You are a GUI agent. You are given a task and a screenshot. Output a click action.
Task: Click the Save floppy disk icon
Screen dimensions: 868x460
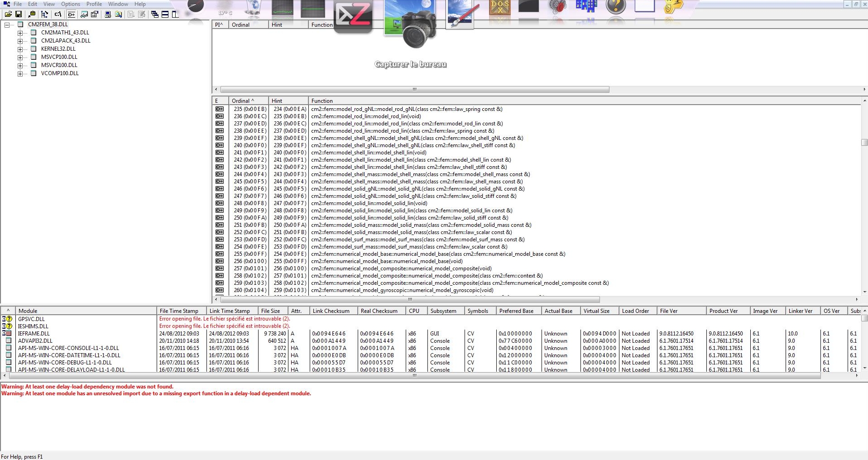tap(19, 14)
